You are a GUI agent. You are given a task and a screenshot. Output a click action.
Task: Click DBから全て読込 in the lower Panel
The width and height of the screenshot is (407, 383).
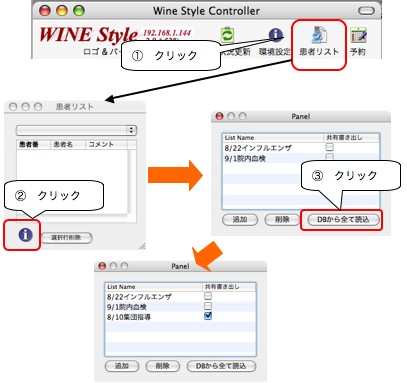221,366
